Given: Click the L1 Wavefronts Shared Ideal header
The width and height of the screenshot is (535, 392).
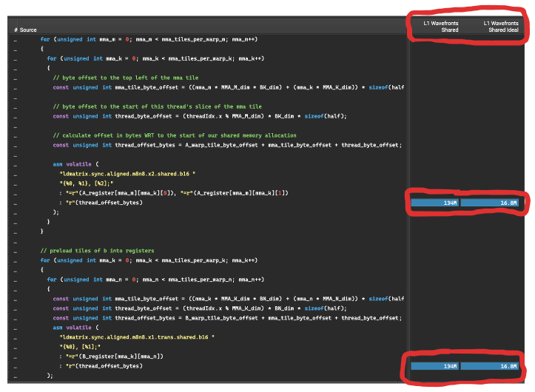Looking at the screenshot, I should pos(501,27).
